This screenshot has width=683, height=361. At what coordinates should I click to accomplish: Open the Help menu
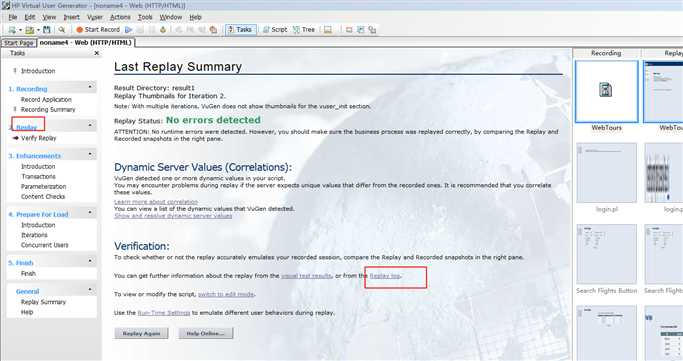[x=195, y=17]
